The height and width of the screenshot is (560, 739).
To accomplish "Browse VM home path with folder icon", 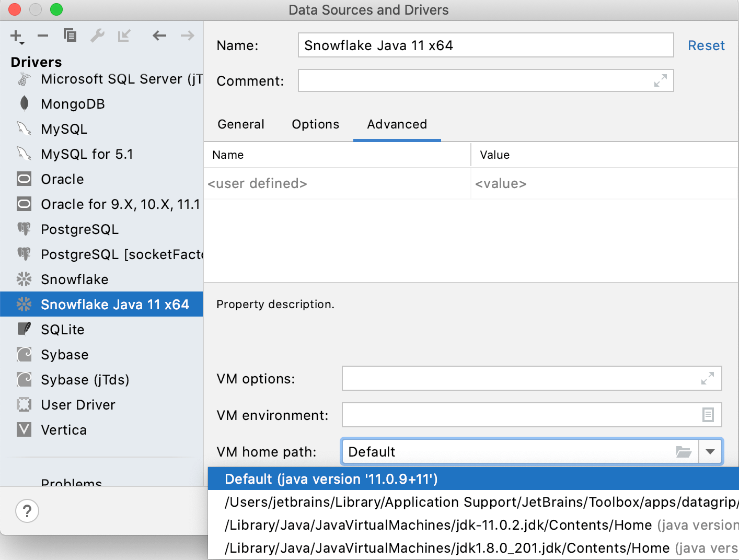I will coord(684,451).
